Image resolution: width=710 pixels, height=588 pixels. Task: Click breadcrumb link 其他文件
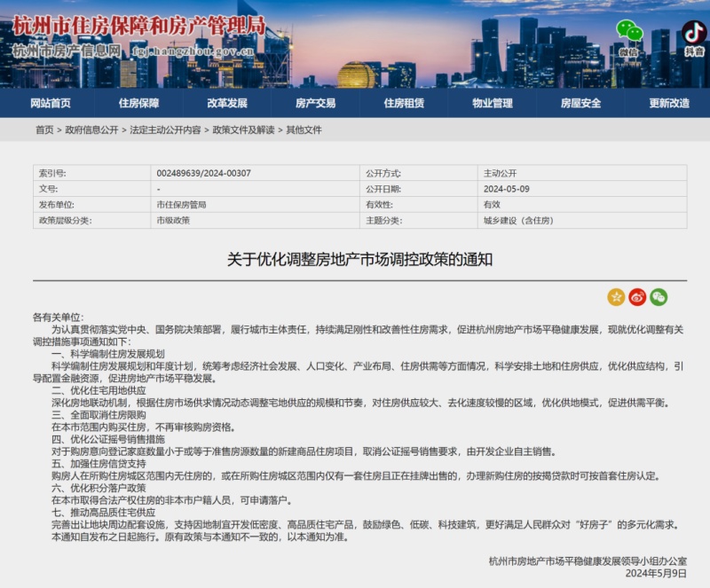click(304, 129)
